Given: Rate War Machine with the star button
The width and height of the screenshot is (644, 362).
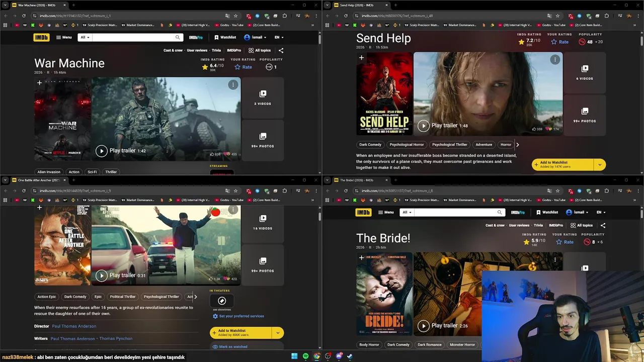Looking at the screenshot, I should click(x=243, y=67).
